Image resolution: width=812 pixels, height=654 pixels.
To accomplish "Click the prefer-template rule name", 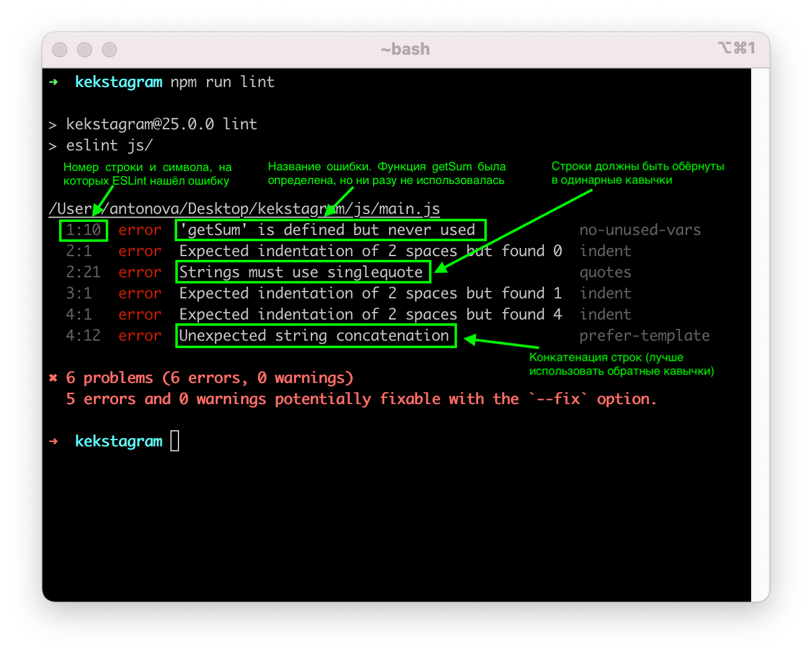I will [644, 336].
